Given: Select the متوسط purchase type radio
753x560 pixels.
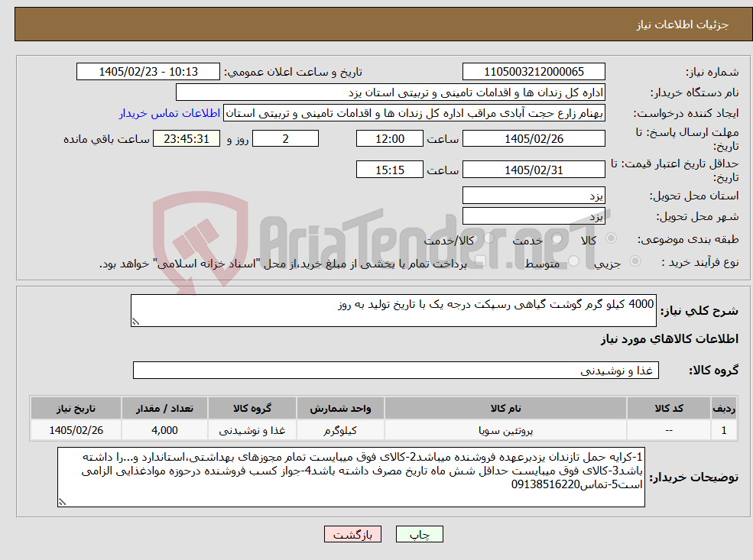Looking at the screenshot, I should click(574, 261).
